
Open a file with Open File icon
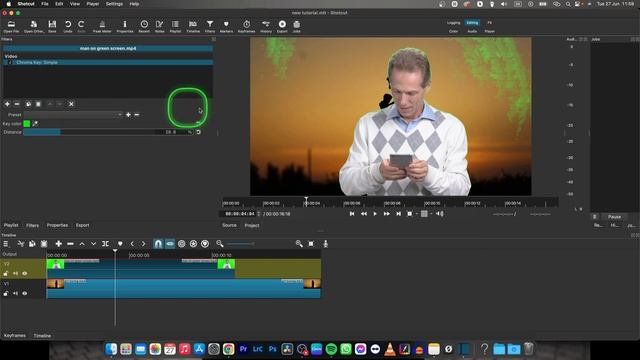[x=11, y=27]
